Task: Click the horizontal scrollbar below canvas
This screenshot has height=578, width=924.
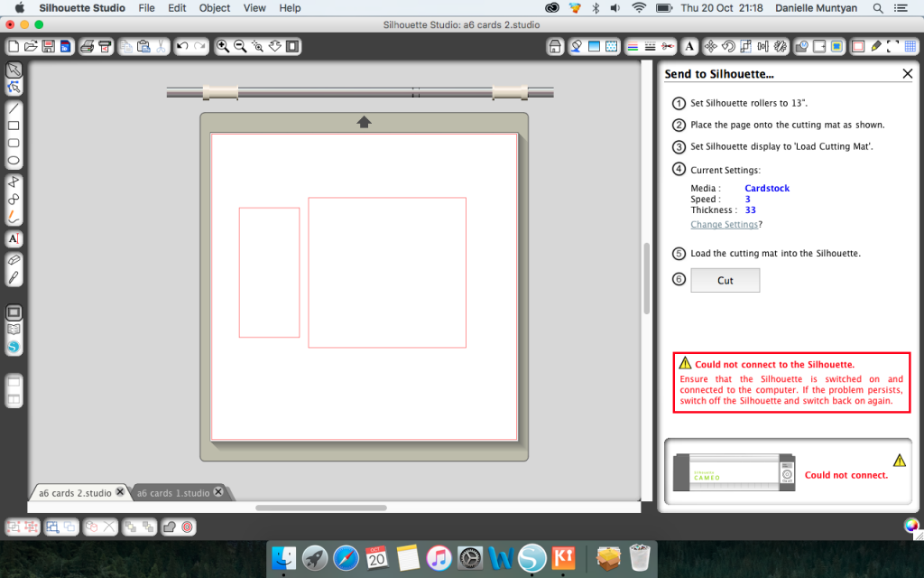Action: click(x=321, y=508)
